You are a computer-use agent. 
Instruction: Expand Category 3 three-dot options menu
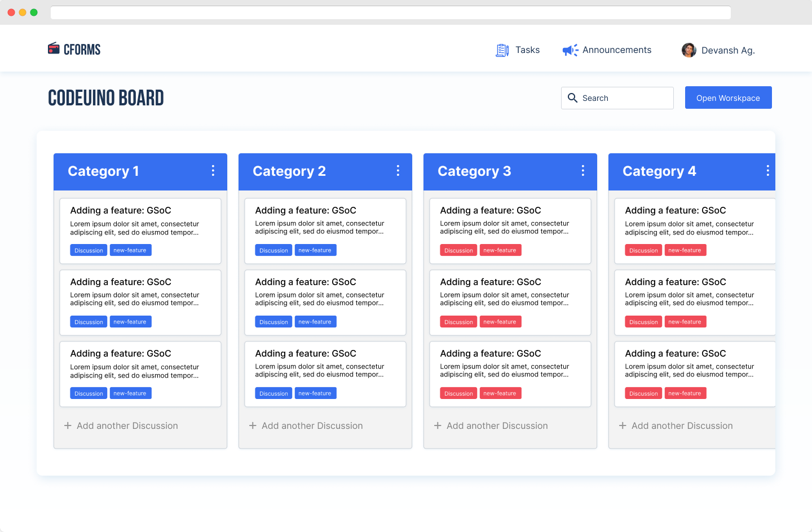point(582,171)
